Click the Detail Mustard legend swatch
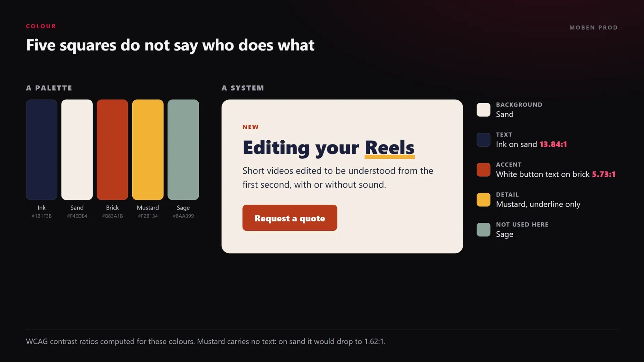This screenshot has width=644, height=362. [x=483, y=200]
